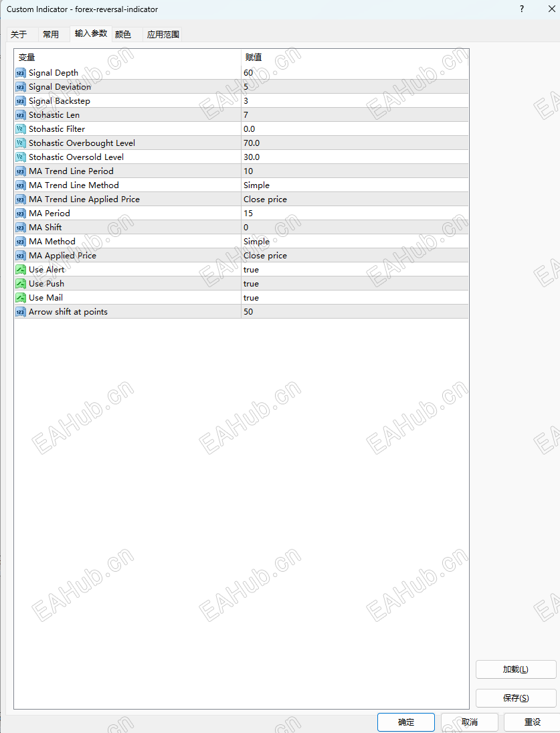
Task: Edit the Signal Depth value 60
Action: 355,72
